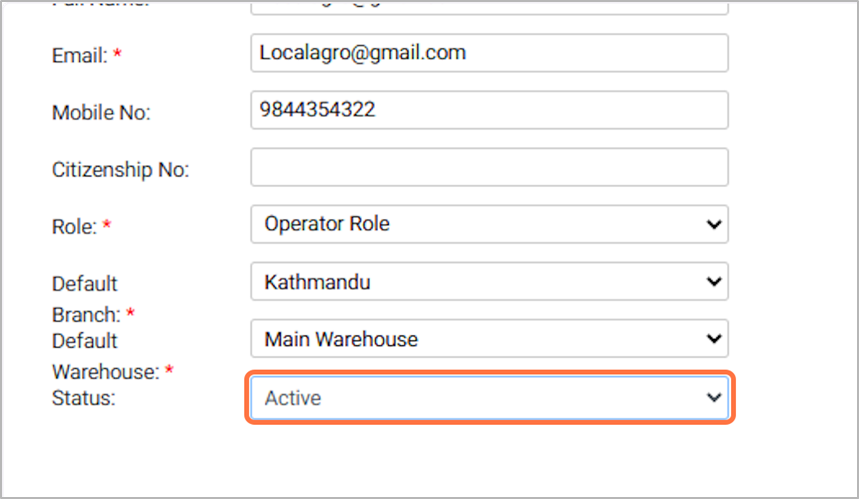The width and height of the screenshot is (859, 499).
Task: Click the Status label text
Action: 83,398
